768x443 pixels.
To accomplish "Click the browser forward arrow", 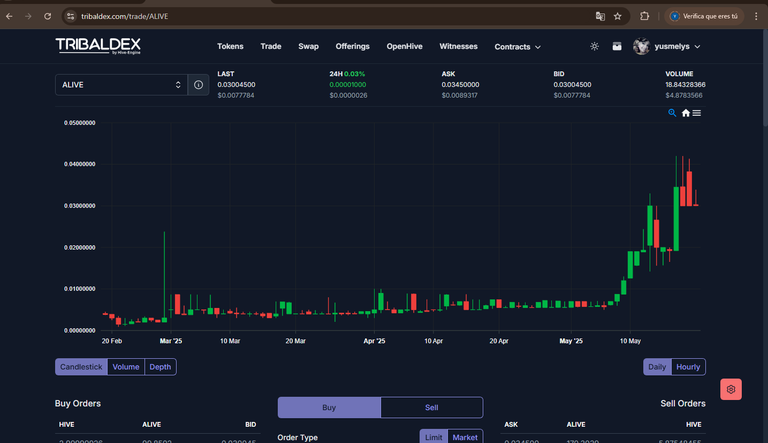I will tap(28, 16).
